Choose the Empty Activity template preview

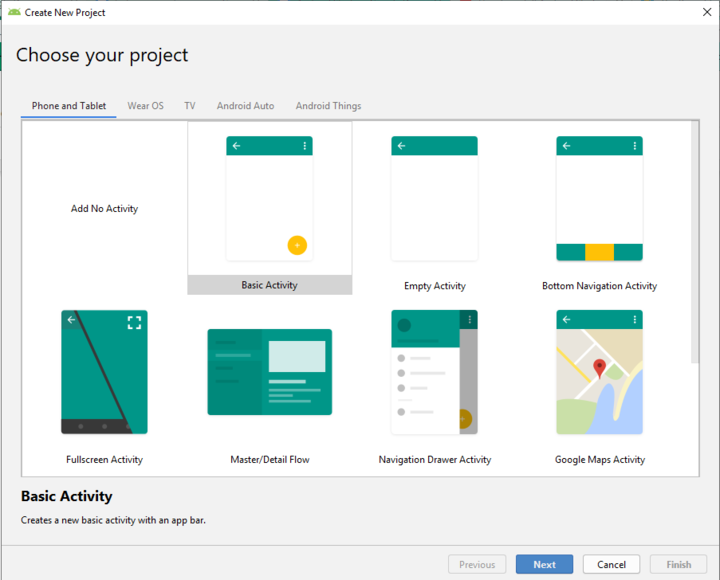pyautogui.click(x=434, y=198)
